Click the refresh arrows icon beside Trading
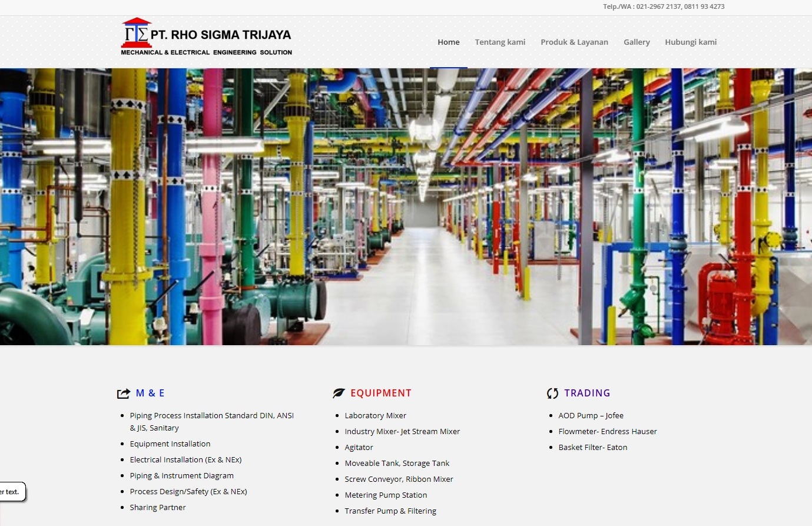 coord(552,393)
